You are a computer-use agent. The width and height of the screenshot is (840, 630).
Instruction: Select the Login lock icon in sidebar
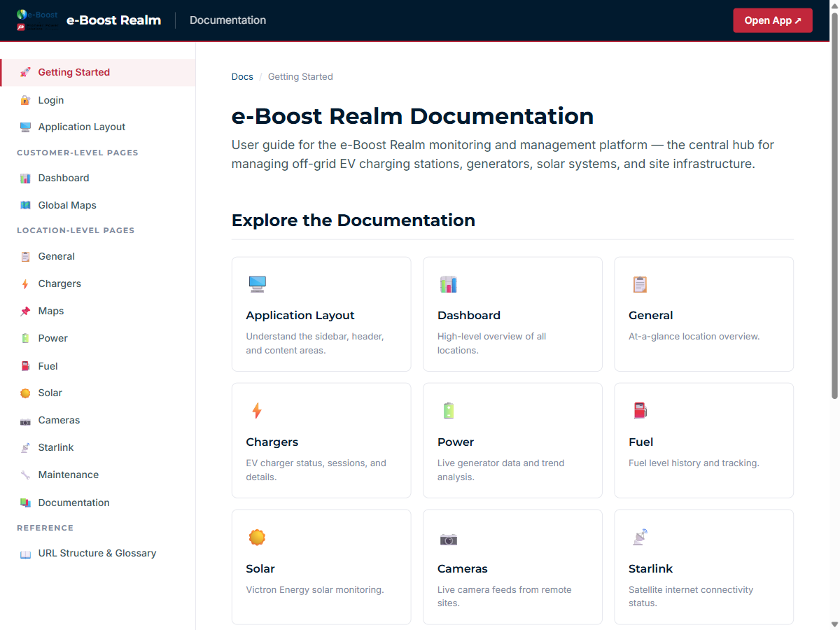[24, 100]
